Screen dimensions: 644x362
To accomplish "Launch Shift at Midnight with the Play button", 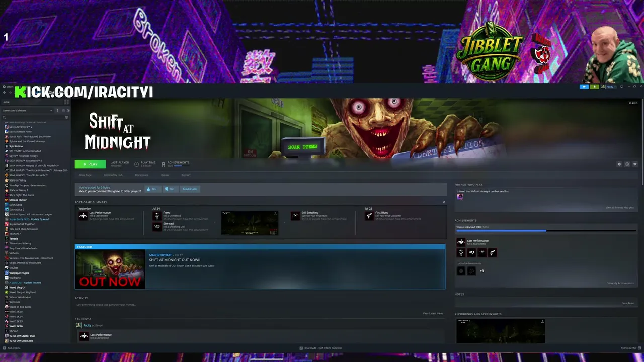I will 90,164.
